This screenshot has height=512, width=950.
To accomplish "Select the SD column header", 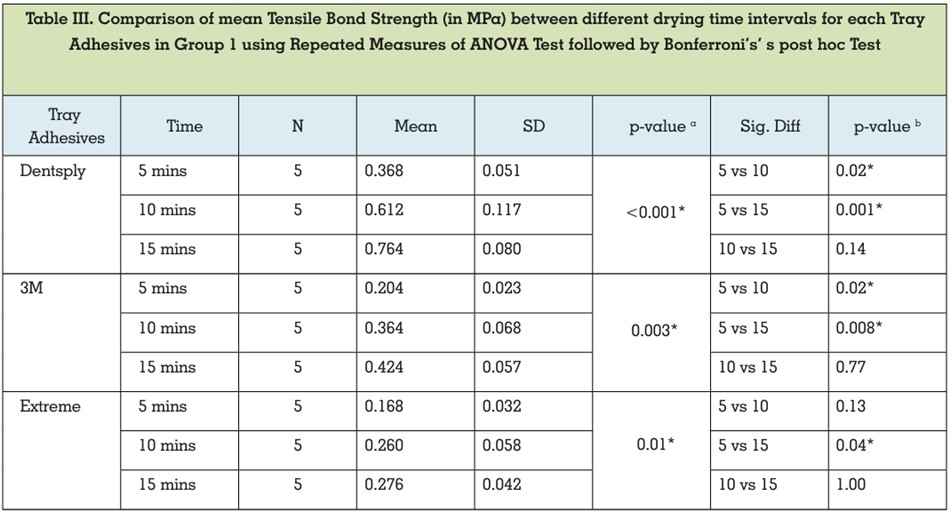I will click(533, 126).
